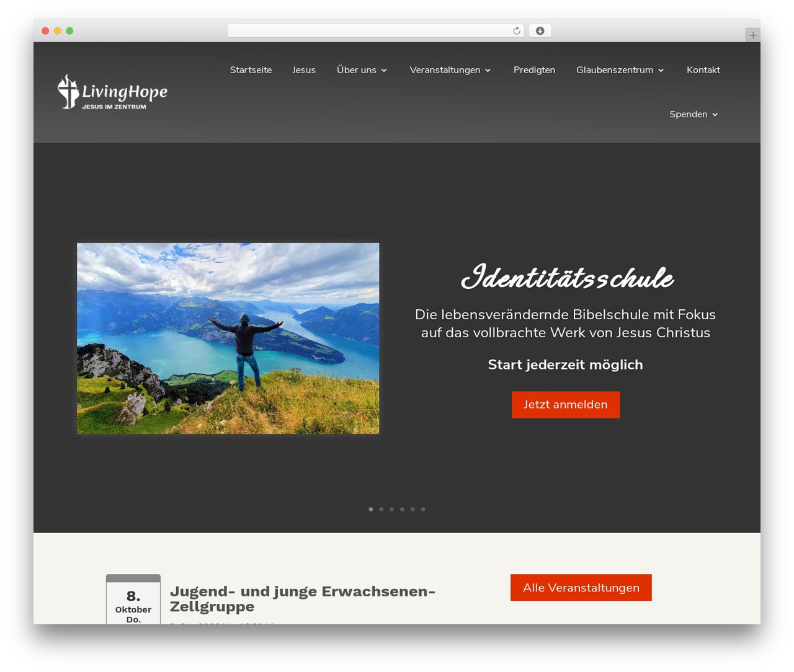Select the first slider pagination dot
Viewport: 794px width, 672px height.
[x=371, y=509]
